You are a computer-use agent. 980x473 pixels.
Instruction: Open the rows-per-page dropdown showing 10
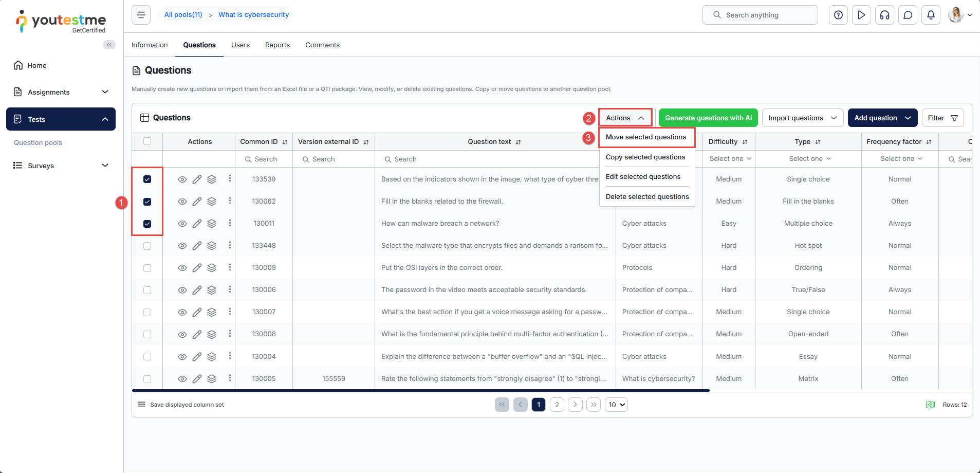616,405
